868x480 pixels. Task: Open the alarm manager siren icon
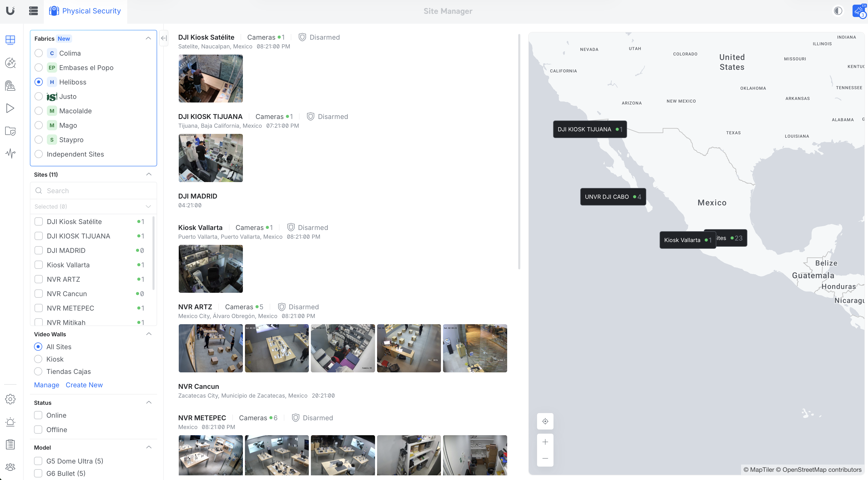point(11,422)
